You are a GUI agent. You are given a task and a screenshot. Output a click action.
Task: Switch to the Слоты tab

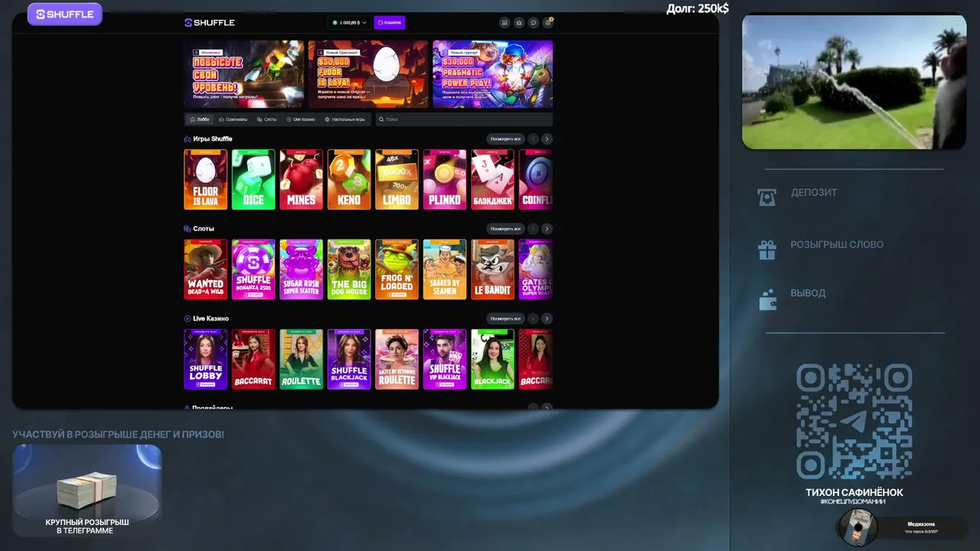point(267,119)
